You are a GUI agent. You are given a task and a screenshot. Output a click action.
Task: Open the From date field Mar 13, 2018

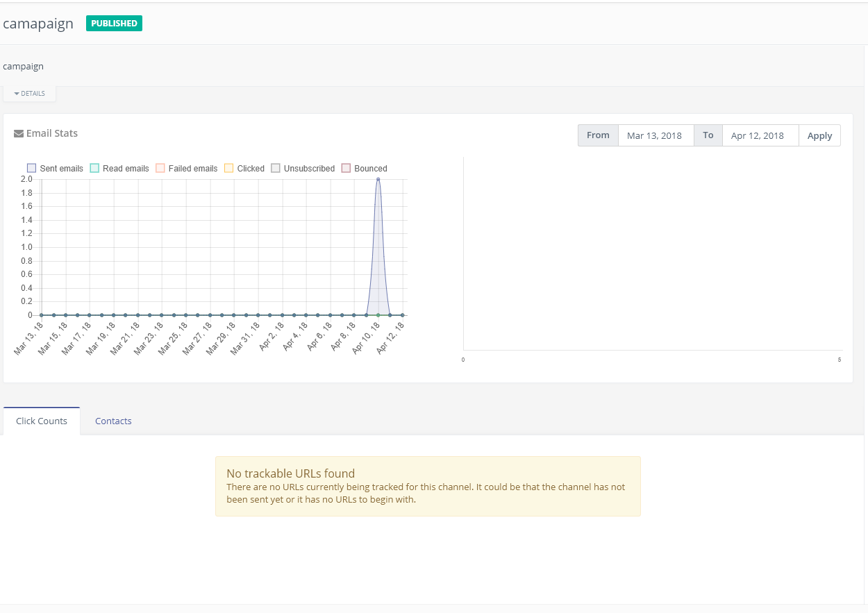click(x=656, y=135)
